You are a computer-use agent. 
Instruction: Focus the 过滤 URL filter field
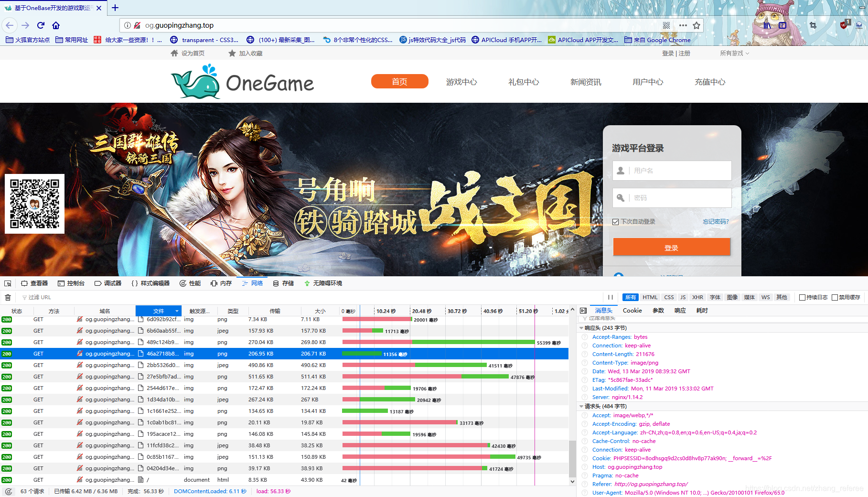311,297
